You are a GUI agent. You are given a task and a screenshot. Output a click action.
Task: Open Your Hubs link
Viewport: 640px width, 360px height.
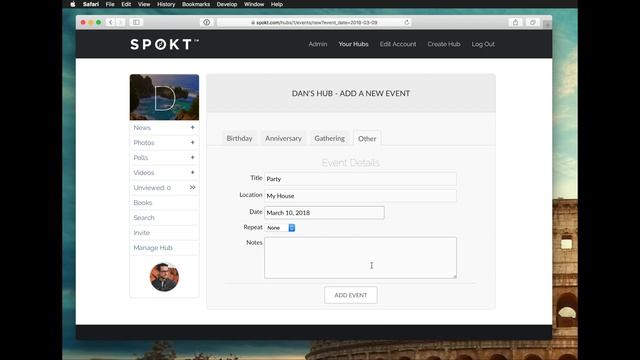pos(353,44)
